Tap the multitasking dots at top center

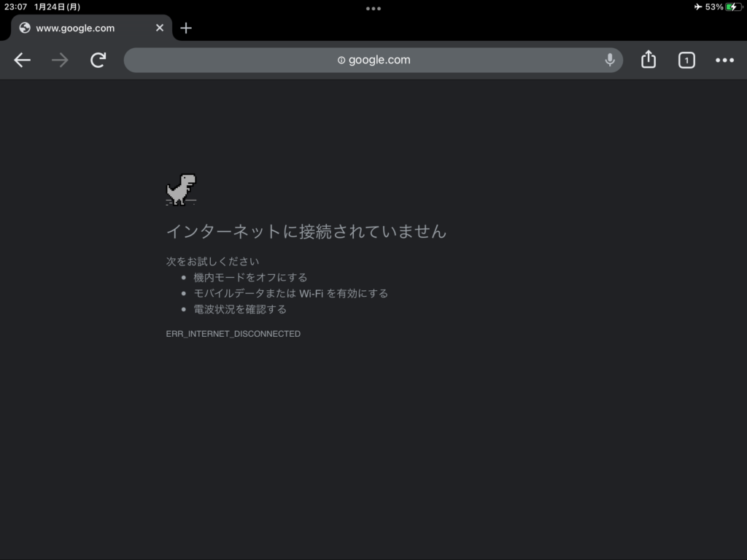373,9
